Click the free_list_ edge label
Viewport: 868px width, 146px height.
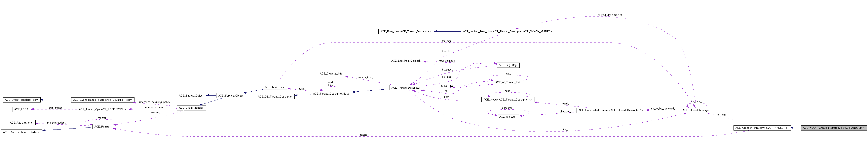[447, 51]
